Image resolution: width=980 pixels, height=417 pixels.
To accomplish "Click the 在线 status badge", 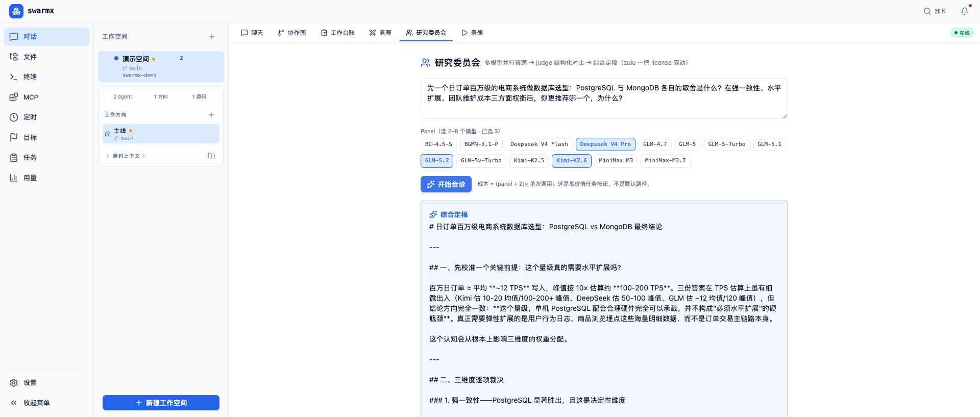I will tap(962, 33).
